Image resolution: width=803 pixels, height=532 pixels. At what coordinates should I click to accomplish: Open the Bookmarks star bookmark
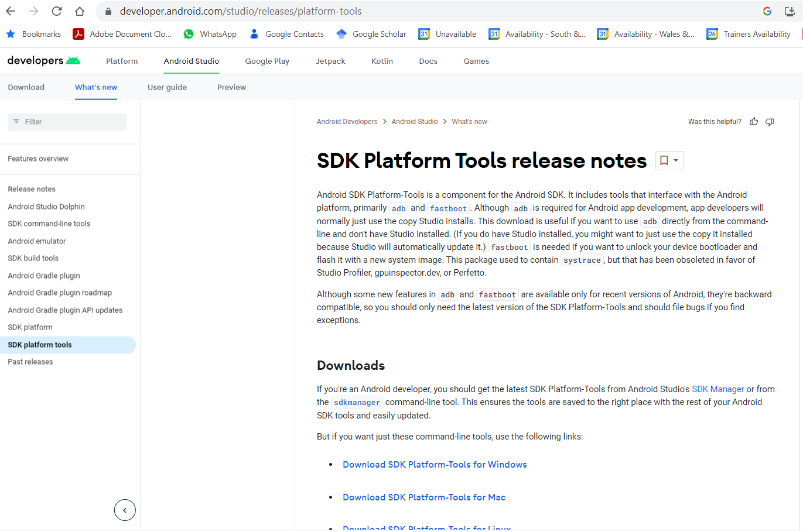coord(33,34)
